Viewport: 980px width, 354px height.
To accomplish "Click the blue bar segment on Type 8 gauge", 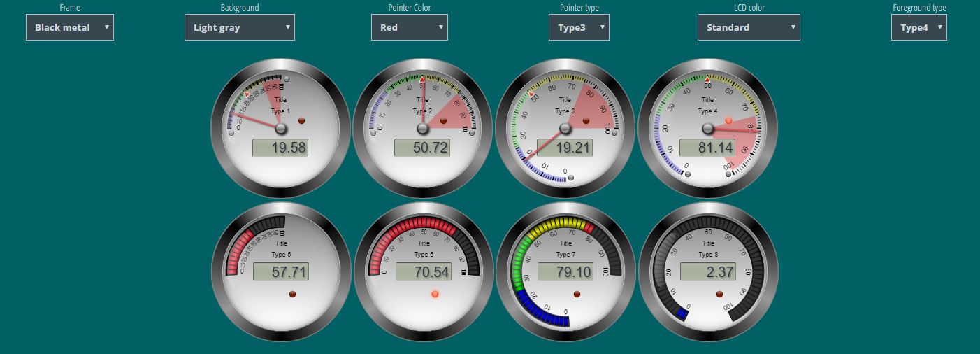I will [x=682, y=314].
